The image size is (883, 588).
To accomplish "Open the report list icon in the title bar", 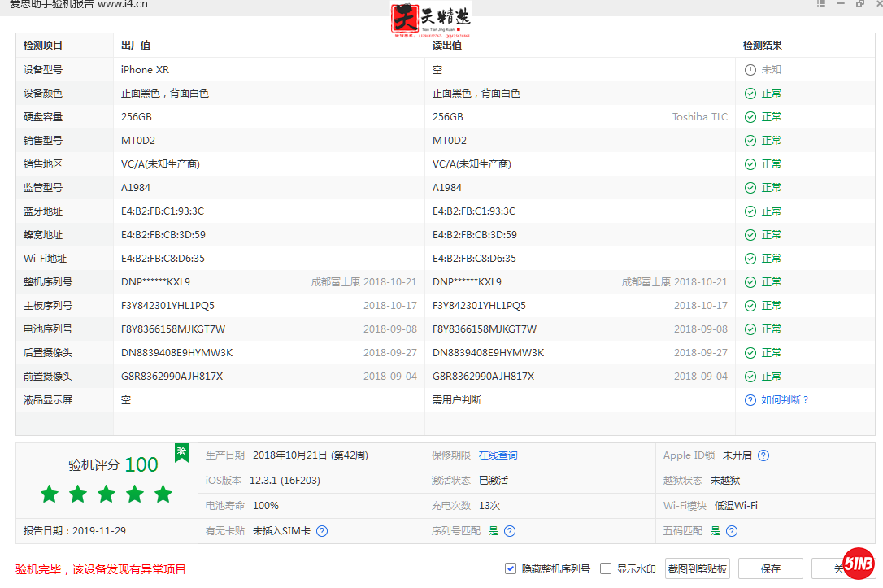I will point(821,5).
